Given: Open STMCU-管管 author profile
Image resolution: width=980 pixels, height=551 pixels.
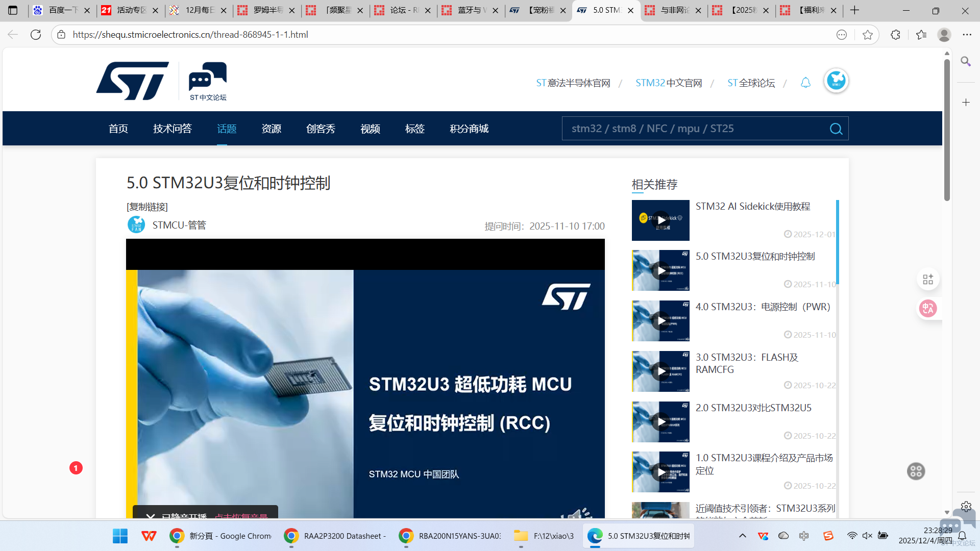Looking at the screenshot, I should 179,225.
